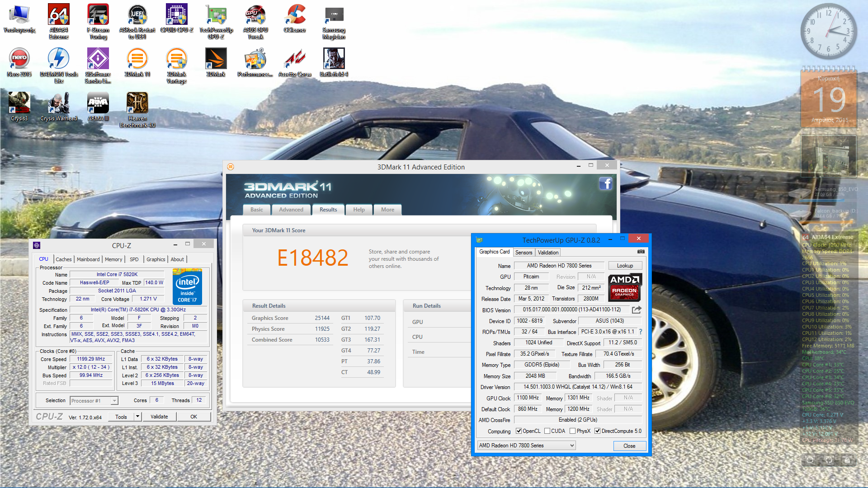Click the BIOS Version field in GPU-Z
This screenshot has width=868, height=488.
(x=572, y=310)
